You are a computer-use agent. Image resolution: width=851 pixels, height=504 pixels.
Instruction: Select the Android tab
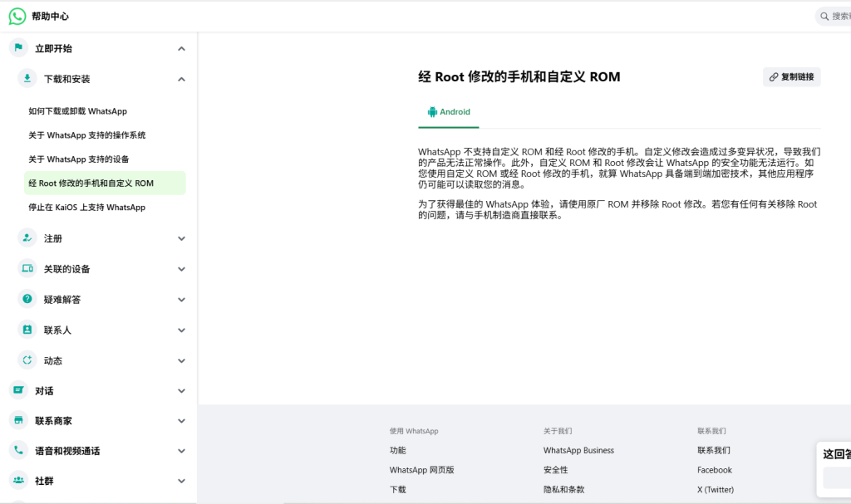448,112
